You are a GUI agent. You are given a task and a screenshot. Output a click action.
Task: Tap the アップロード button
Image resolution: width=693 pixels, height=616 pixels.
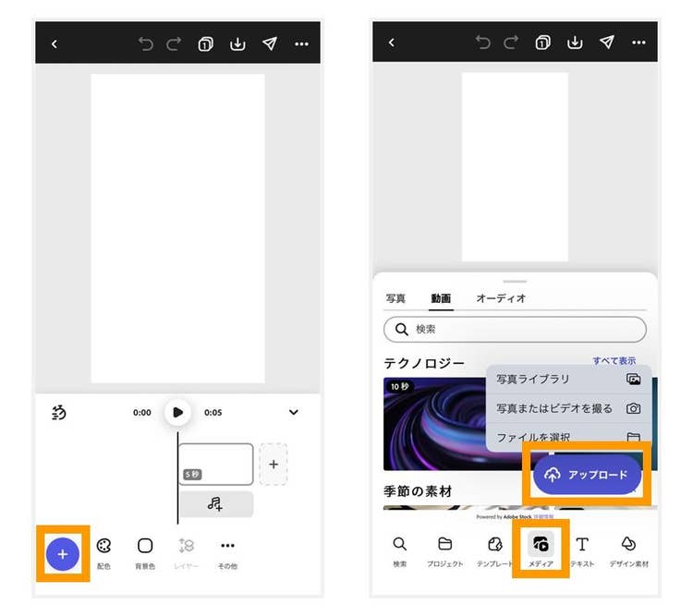[x=587, y=475]
